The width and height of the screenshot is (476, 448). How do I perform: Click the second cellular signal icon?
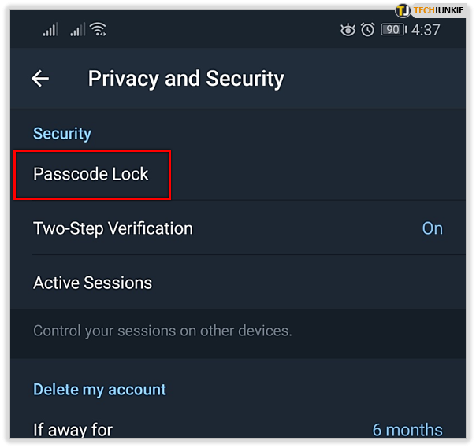coord(76,30)
